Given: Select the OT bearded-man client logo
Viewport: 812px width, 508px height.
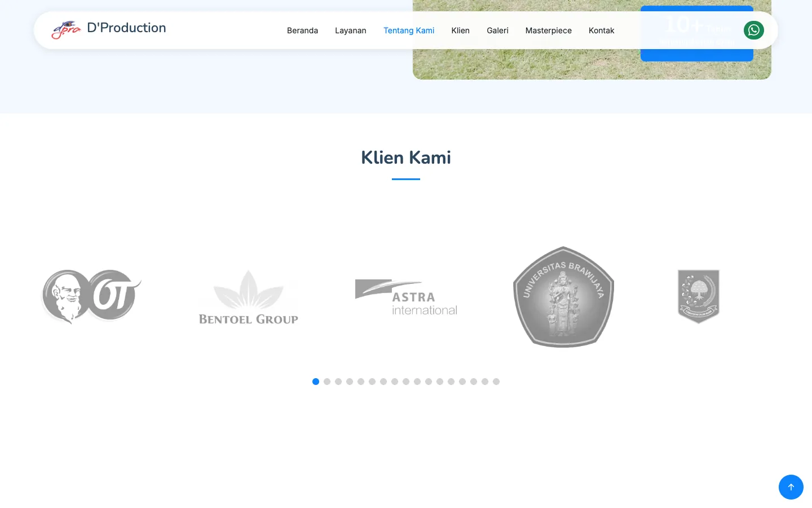Looking at the screenshot, I should pyautogui.click(x=91, y=296).
